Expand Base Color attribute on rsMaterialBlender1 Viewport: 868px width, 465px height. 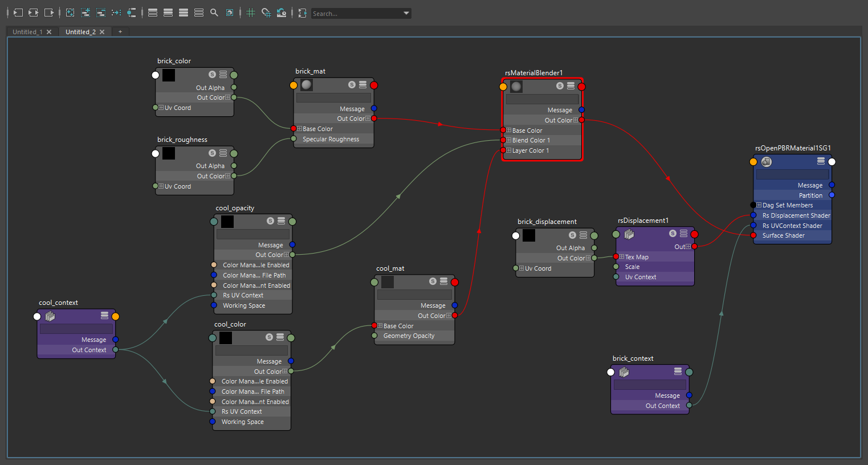tap(508, 130)
